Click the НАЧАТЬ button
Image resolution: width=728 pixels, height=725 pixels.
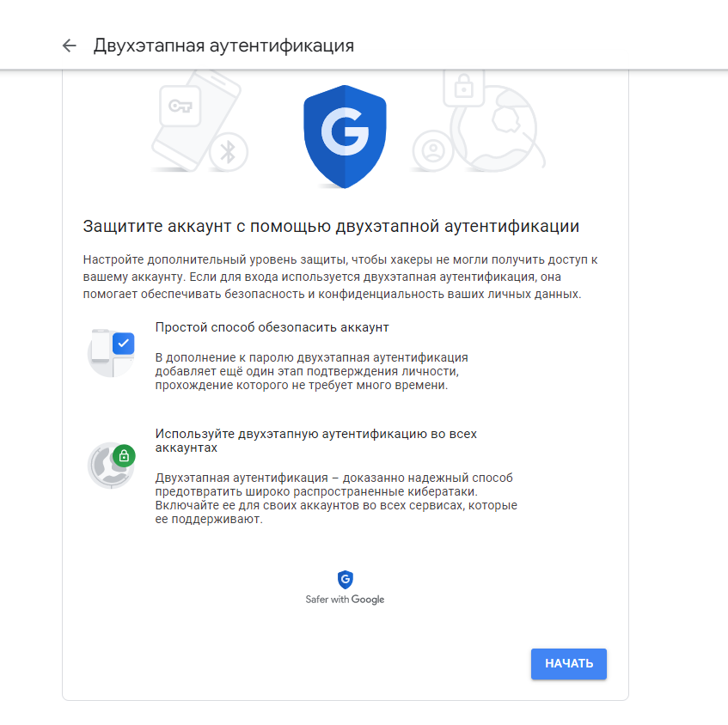click(569, 664)
